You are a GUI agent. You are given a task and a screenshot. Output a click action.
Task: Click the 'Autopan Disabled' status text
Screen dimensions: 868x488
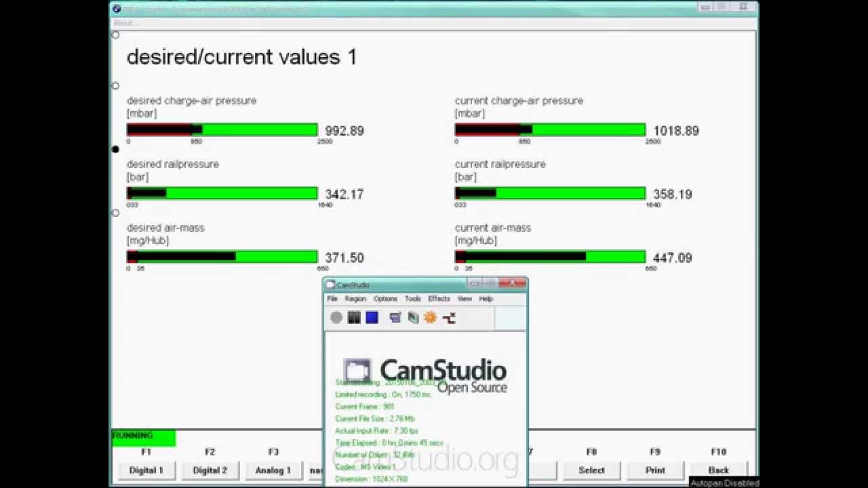point(724,483)
